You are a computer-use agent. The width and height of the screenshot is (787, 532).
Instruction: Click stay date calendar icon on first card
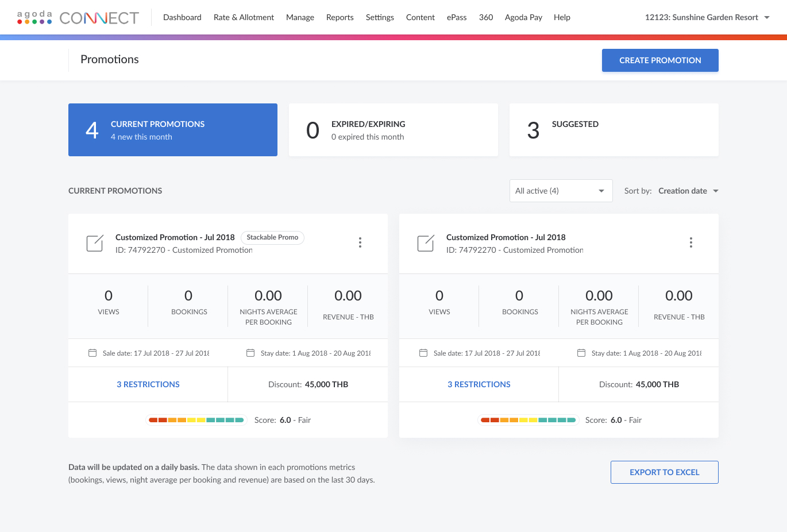click(x=250, y=353)
